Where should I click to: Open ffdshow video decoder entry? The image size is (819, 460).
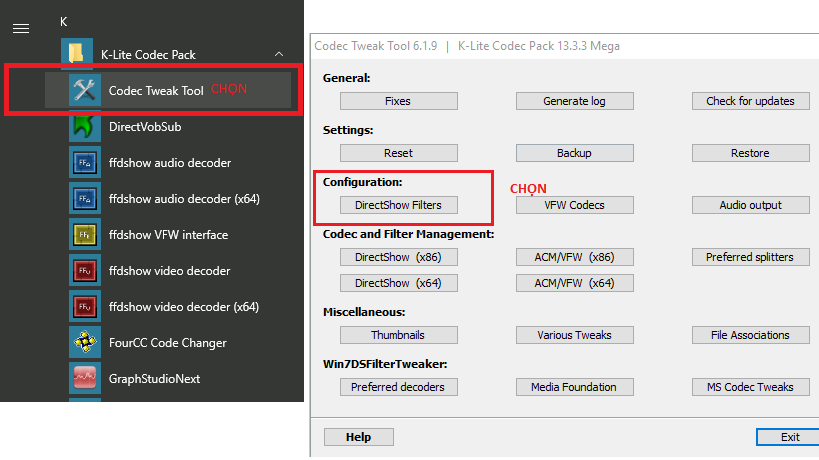(x=169, y=271)
